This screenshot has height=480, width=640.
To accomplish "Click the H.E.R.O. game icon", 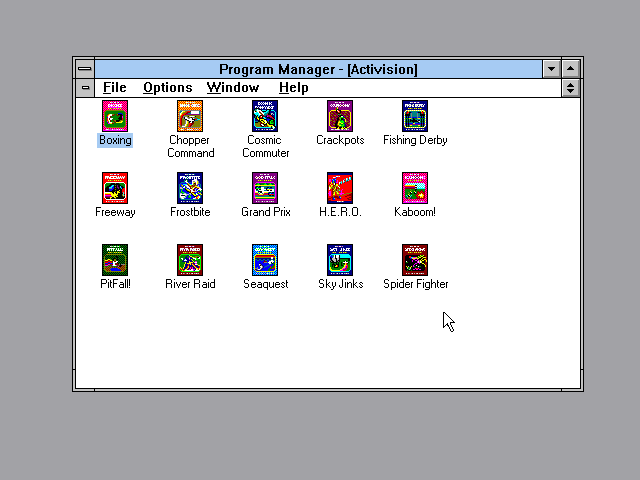I will (x=340, y=188).
